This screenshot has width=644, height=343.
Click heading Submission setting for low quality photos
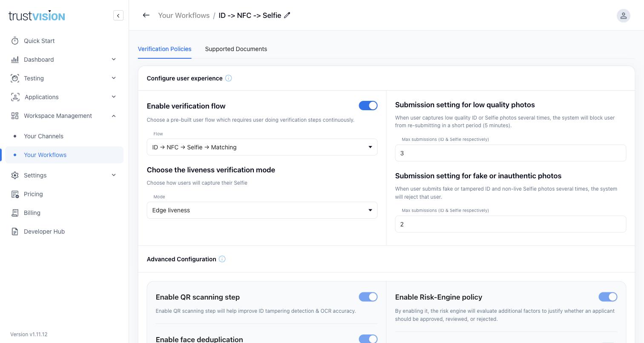pos(465,105)
